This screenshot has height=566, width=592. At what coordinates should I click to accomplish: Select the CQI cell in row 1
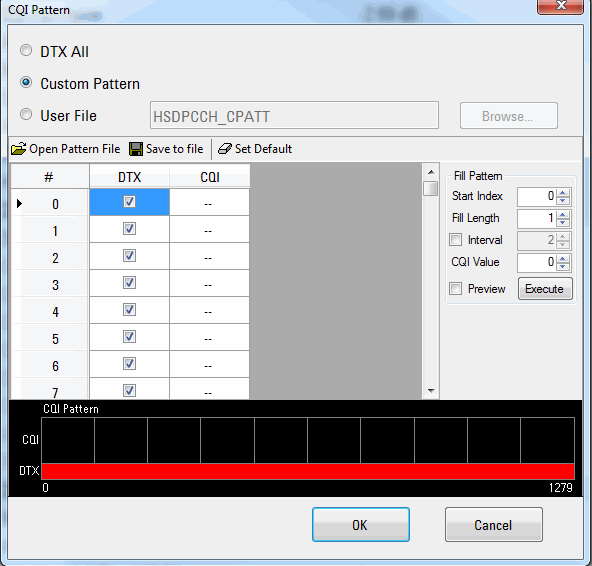[x=209, y=229]
